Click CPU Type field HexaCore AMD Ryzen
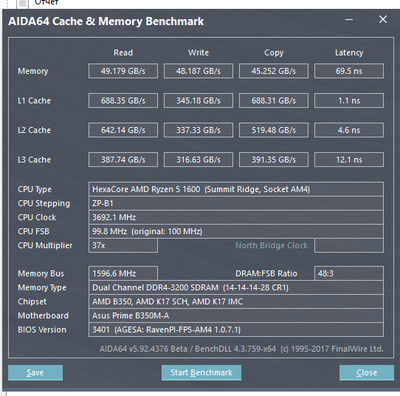The width and height of the screenshot is (400, 396). click(x=236, y=189)
